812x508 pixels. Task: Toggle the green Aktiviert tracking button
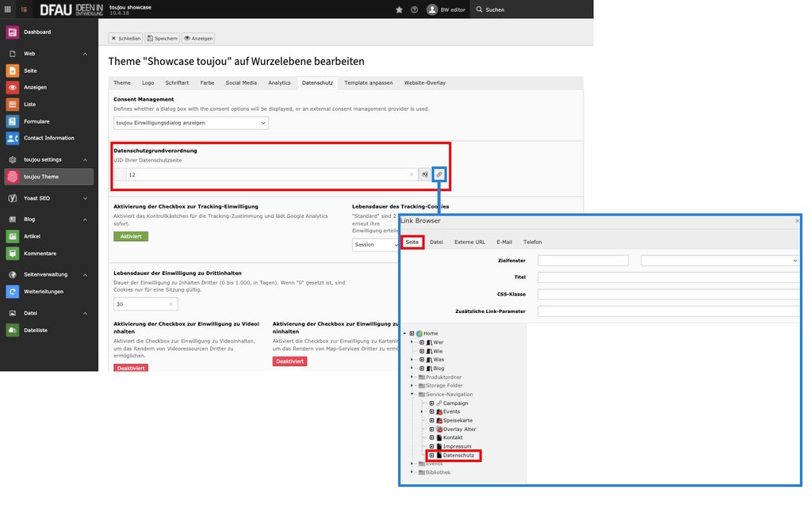pos(131,236)
